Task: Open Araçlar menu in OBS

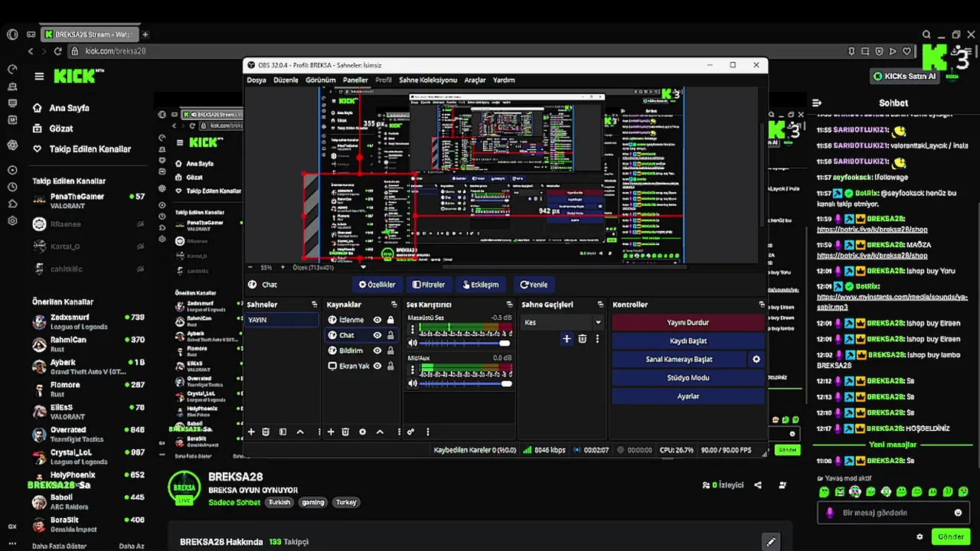Action: click(x=475, y=80)
